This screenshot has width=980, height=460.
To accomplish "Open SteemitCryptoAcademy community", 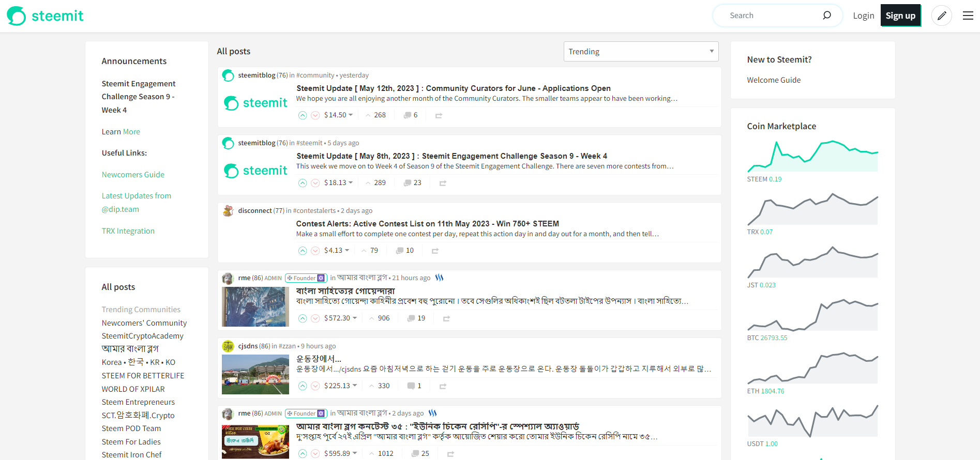I will (143, 336).
